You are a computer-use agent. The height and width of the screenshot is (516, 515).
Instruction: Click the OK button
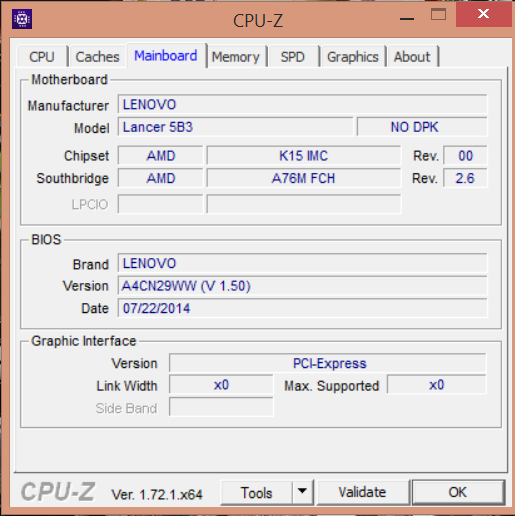tap(458, 492)
